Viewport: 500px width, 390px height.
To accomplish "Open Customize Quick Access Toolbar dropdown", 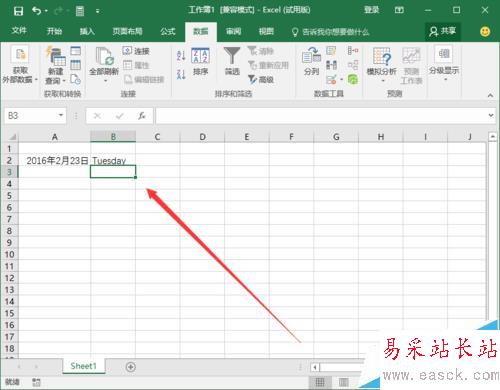I will [97, 11].
